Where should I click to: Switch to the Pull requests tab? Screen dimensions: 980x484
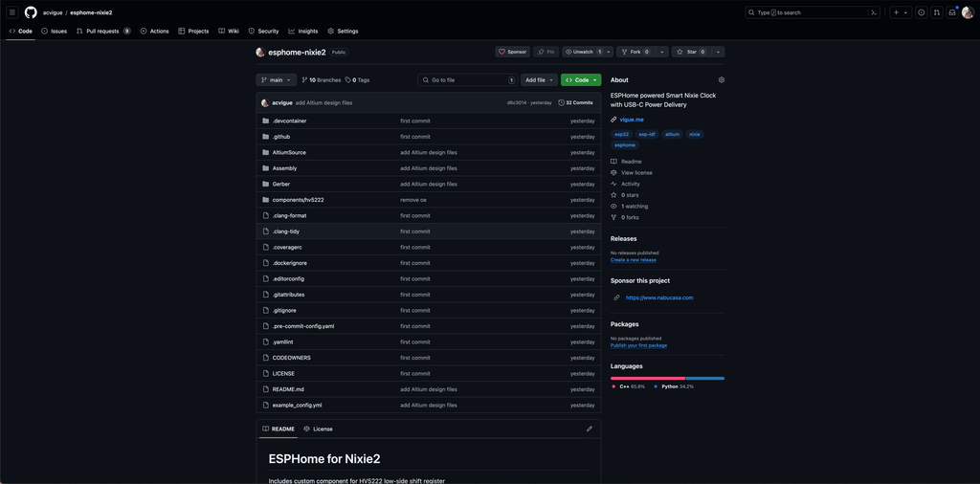pyautogui.click(x=103, y=31)
